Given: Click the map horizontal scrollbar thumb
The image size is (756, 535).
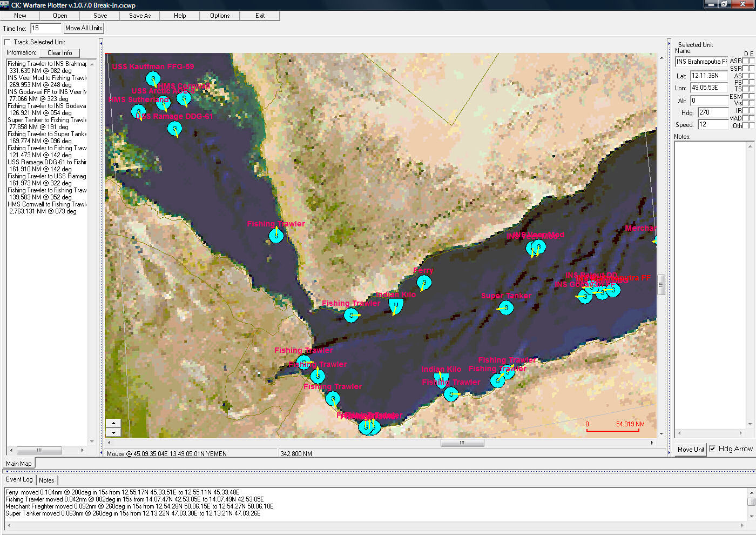Looking at the screenshot, I should (x=462, y=443).
